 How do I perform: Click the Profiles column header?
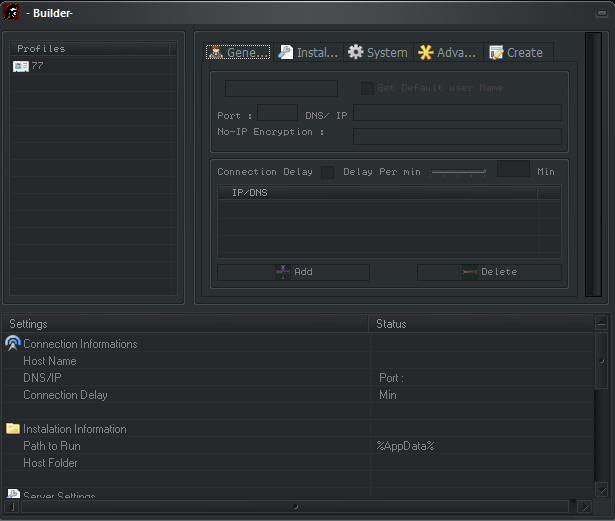90,49
